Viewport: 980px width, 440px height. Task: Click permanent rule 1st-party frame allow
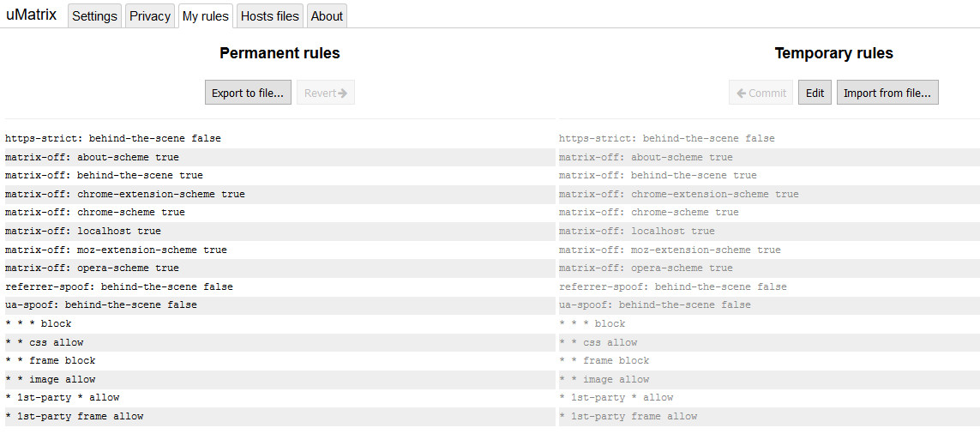75,416
